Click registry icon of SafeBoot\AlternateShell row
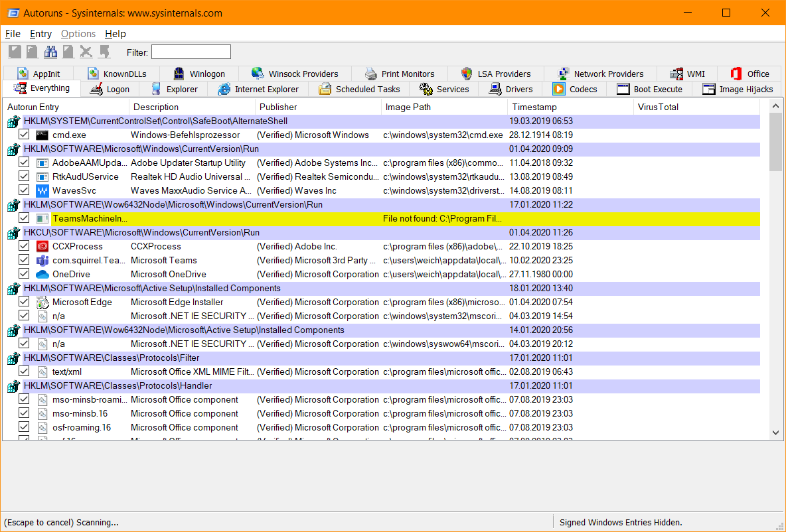 (x=14, y=121)
